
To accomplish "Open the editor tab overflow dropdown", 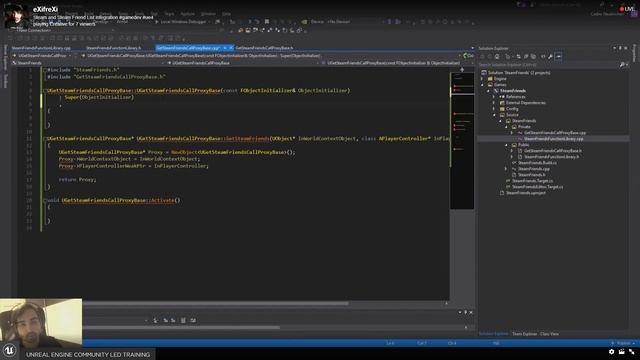I will (472, 48).
